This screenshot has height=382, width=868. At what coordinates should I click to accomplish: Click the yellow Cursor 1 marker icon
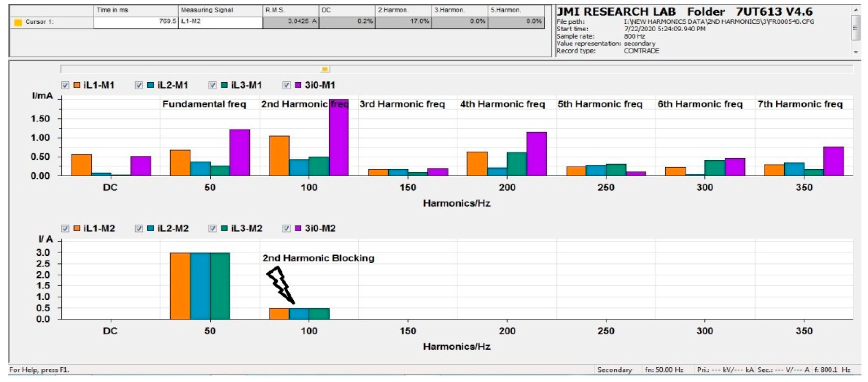tap(18, 23)
